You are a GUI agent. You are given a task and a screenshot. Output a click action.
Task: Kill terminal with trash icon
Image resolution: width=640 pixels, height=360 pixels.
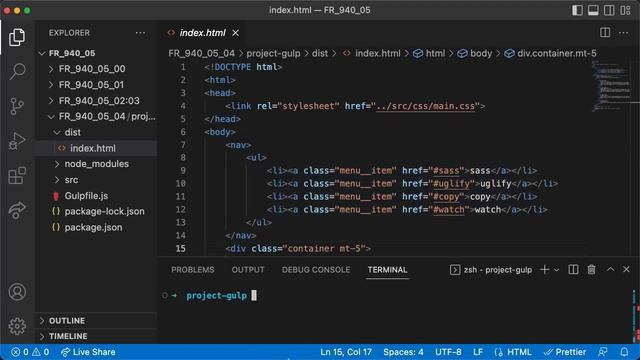591,269
